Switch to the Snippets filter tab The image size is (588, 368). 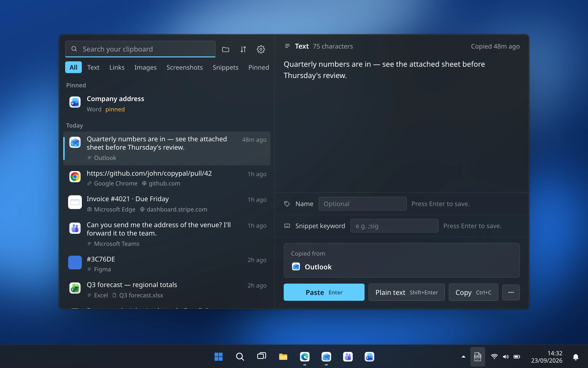click(225, 67)
